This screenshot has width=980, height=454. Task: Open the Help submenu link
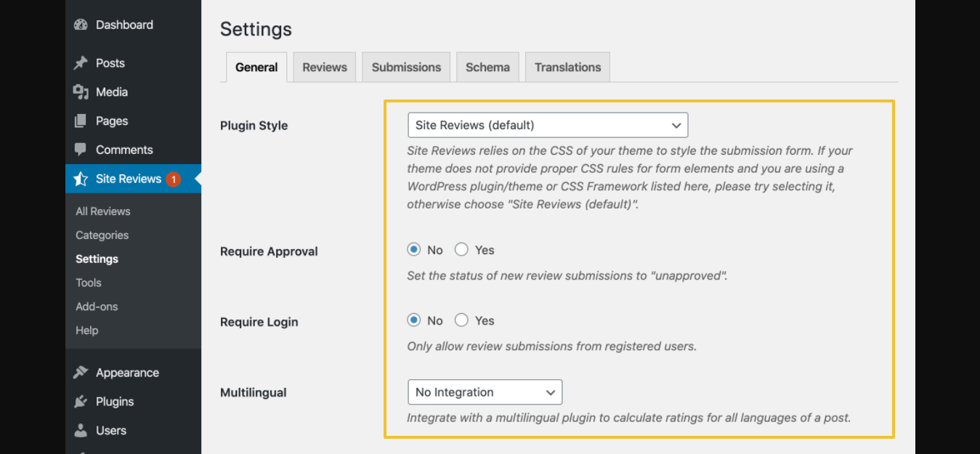[86, 331]
